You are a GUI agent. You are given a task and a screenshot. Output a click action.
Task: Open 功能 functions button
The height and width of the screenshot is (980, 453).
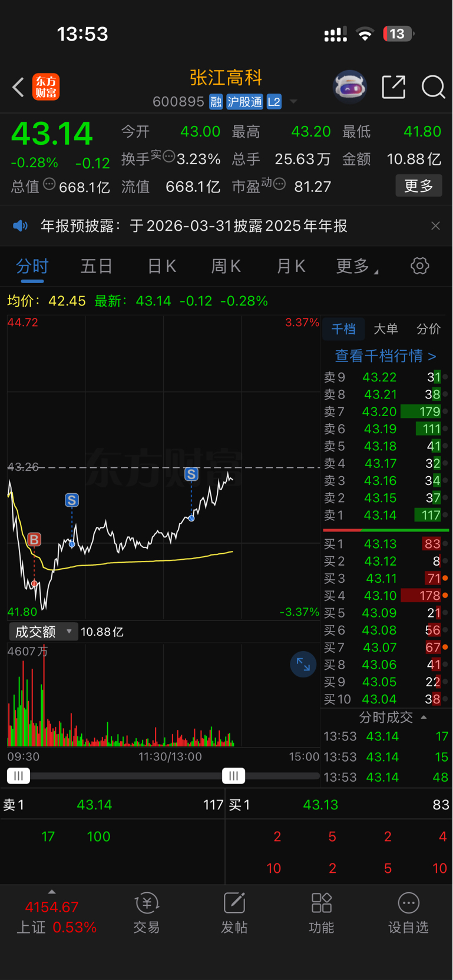click(321, 913)
